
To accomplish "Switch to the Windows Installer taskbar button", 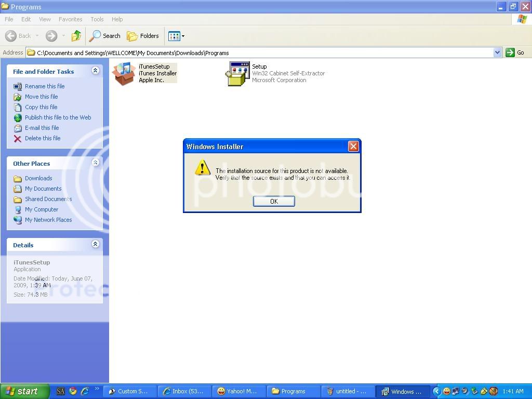I will [x=403, y=392].
